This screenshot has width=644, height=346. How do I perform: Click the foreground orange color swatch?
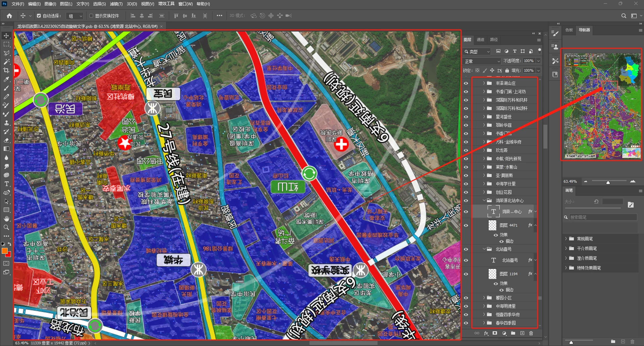coord(5,251)
